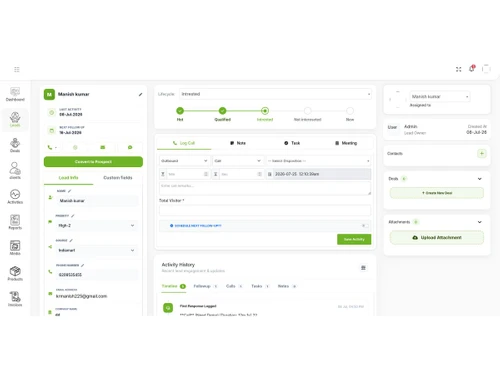
Task: Open the Tasks activity tab
Action: 260,286
